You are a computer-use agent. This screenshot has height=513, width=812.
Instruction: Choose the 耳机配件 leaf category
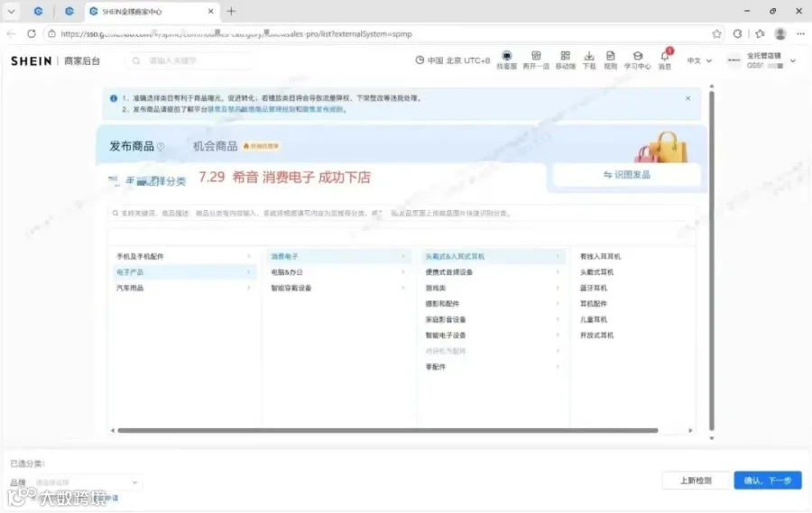click(x=593, y=303)
